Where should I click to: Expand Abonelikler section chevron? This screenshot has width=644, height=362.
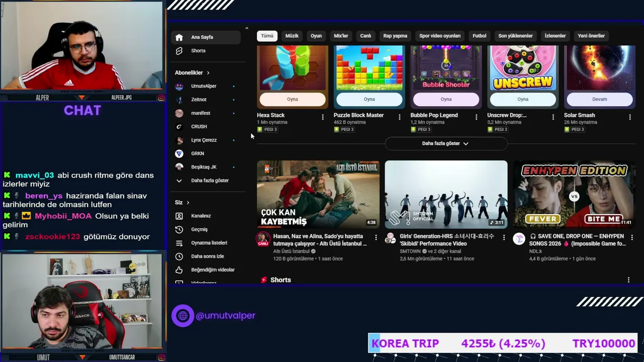208,73
